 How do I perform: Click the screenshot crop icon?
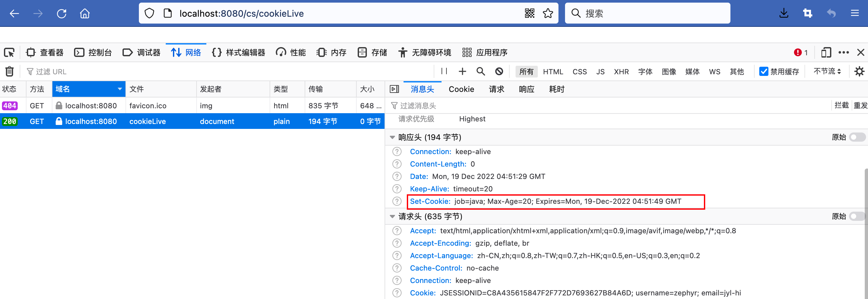point(807,13)
